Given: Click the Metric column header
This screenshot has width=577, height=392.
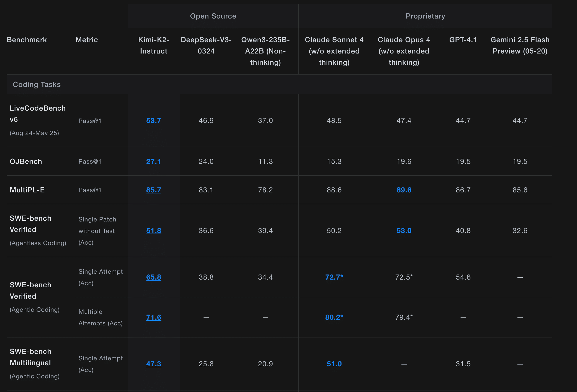Looking at the screenshot, I should (x=86, y=40).
